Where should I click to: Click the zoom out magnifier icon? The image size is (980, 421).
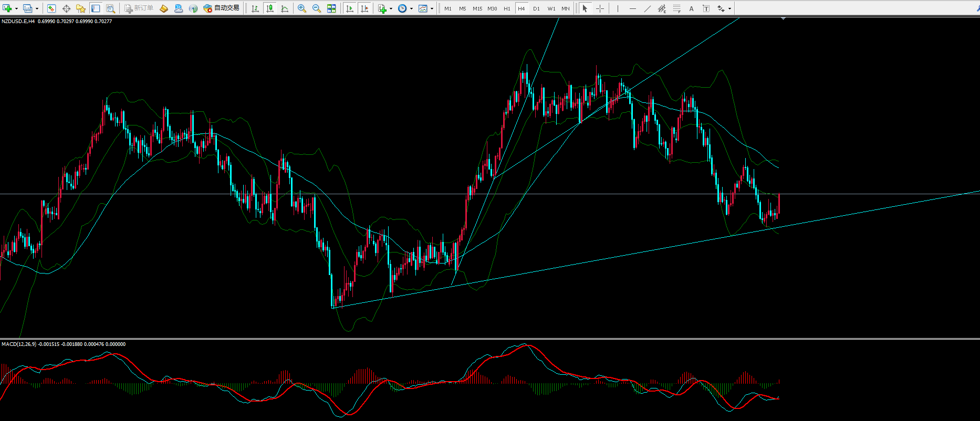(317, 8)
